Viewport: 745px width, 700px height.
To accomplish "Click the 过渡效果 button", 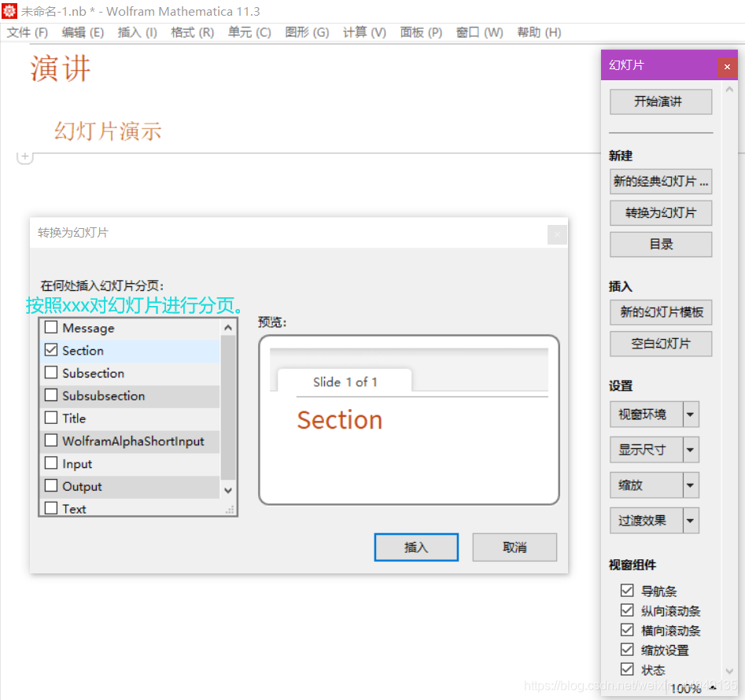I will (647, 521).
